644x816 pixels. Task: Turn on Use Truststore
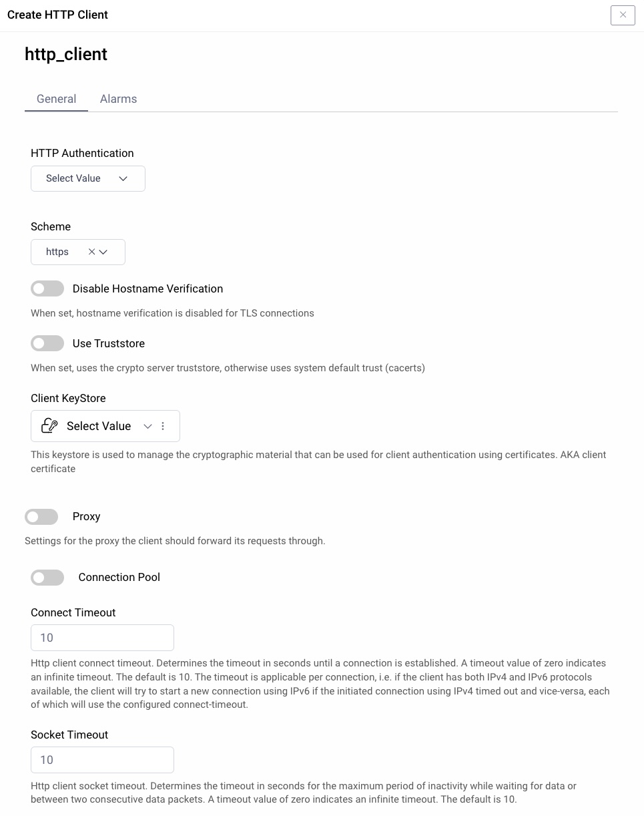(47, 343)
